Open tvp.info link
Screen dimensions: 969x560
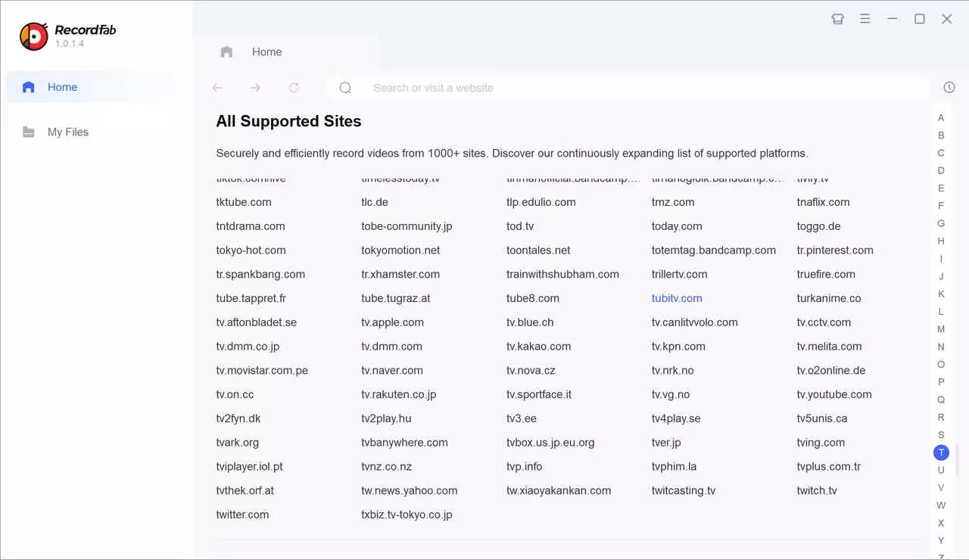[x=525, y=467]
